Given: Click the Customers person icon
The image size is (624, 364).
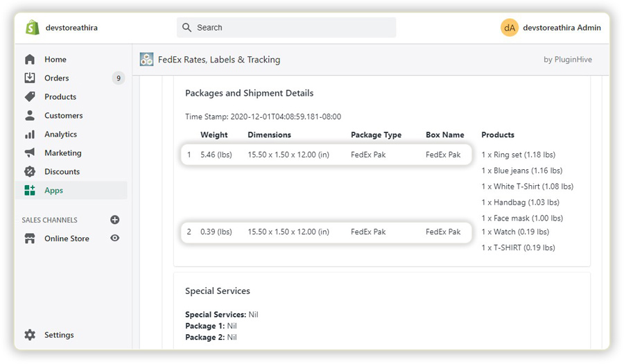Looking at the screenshot, I should click(29, 115).
